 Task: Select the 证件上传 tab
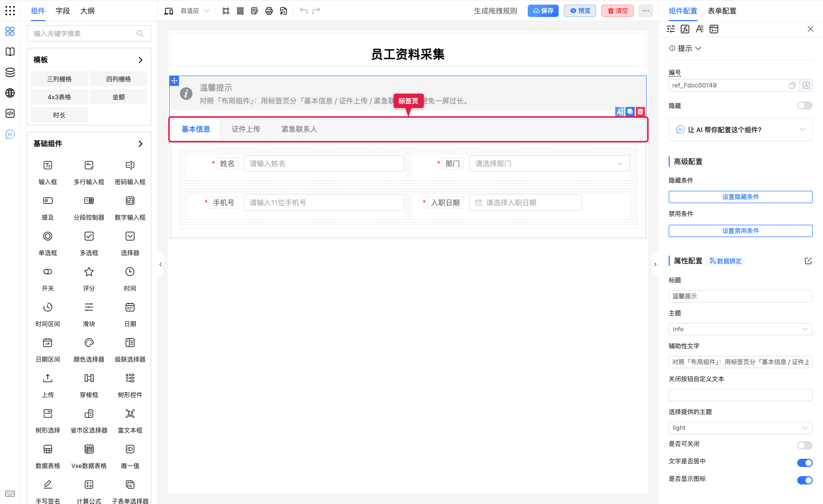point(246,129)
